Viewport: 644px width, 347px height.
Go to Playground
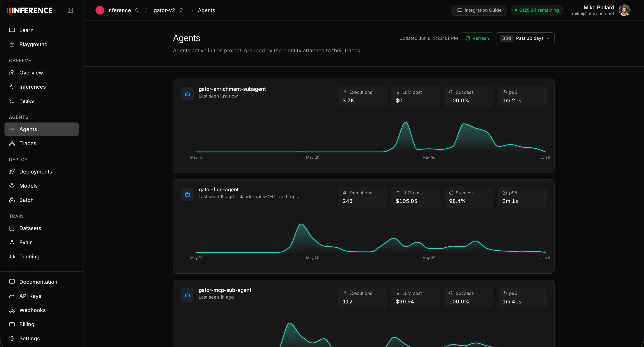(42, 44)
